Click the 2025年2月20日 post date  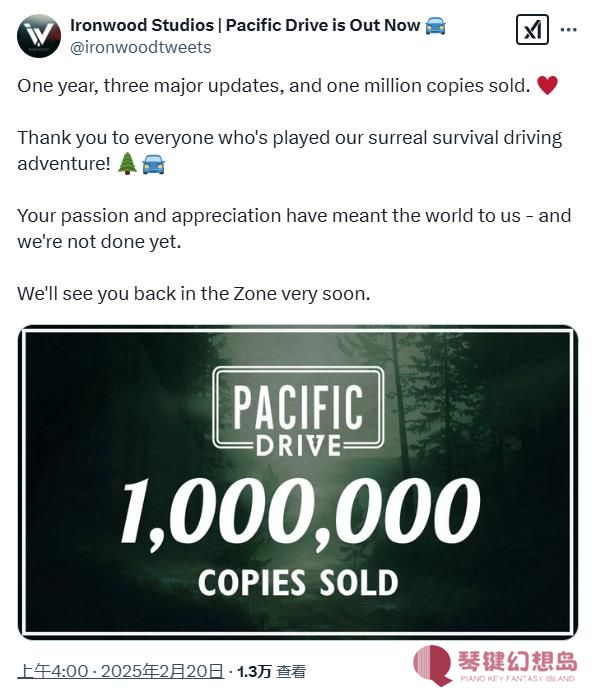pos(162,671)
